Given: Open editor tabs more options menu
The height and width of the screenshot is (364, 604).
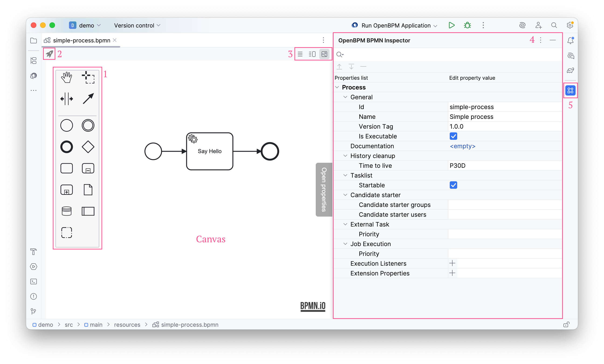Looking at the screenshot, I should [x=323, y=40].
